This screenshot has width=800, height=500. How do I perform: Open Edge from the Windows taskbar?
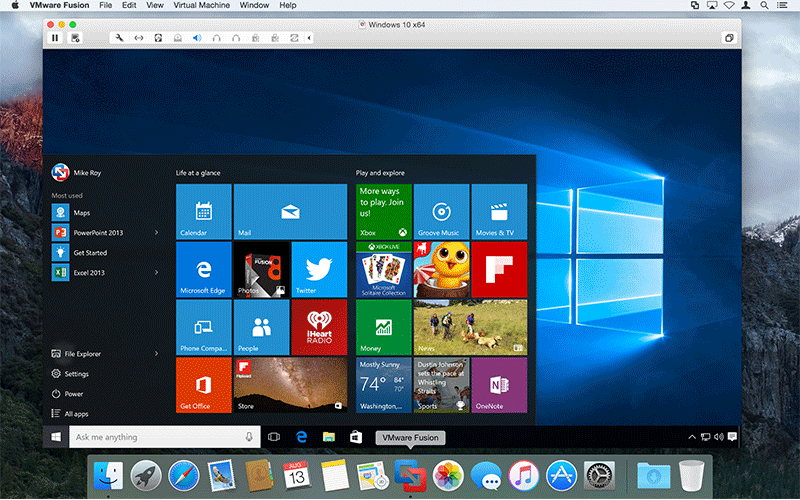302,437
